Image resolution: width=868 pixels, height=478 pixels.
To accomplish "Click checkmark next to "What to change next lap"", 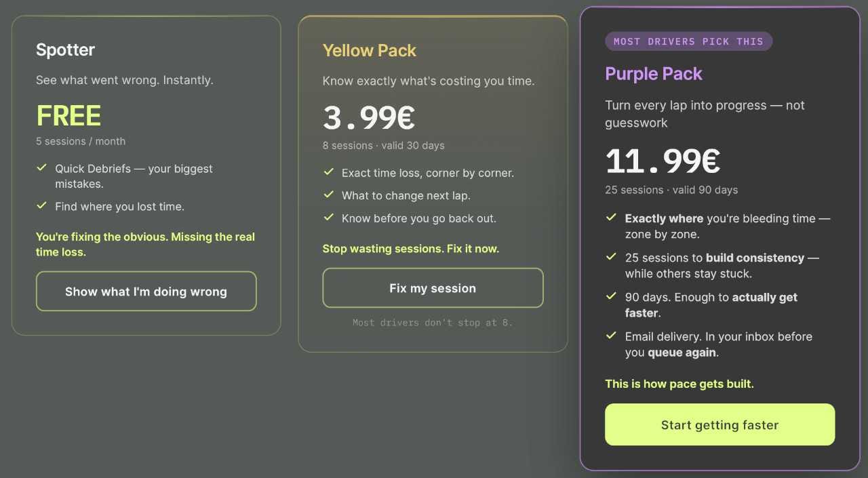I will [328, 194].
